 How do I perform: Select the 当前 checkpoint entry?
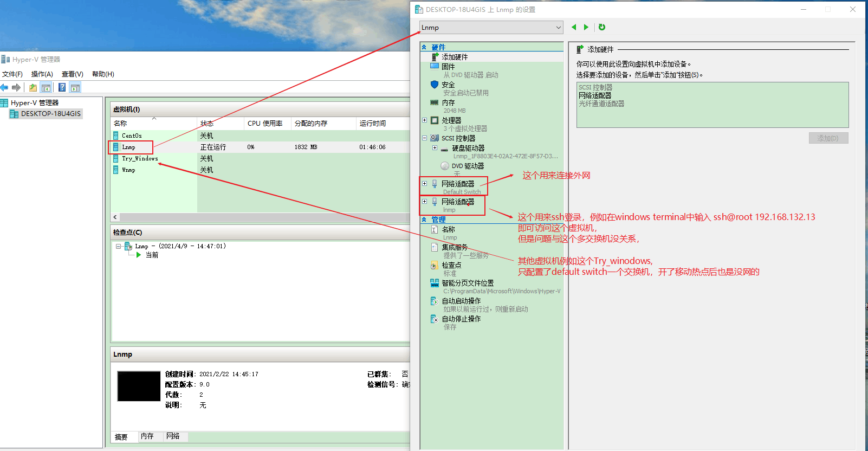(x=152, y=255)
